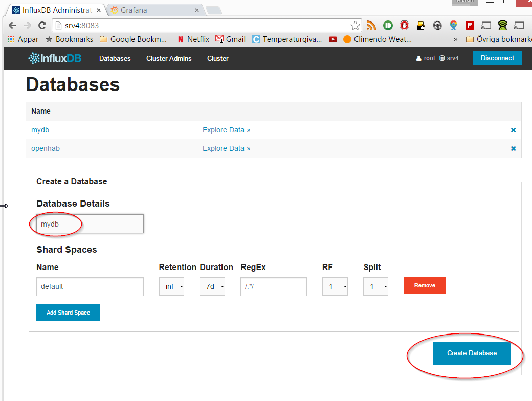Open the ad-blocker hand icon

[x=404, y=25]
